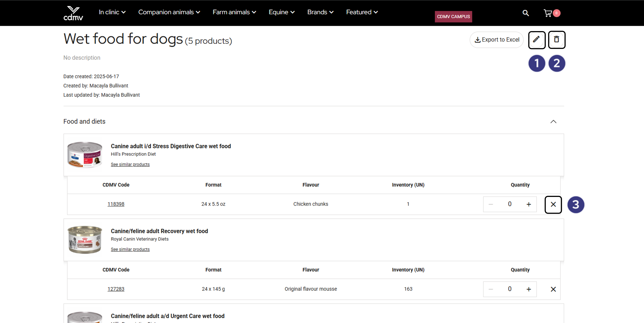Select the Date created: 2025-06-17 line

click(91, 76)
